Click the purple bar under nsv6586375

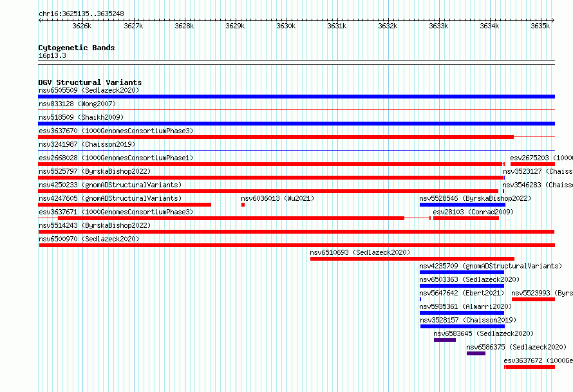pyautogui.click(x=476, y=353)
